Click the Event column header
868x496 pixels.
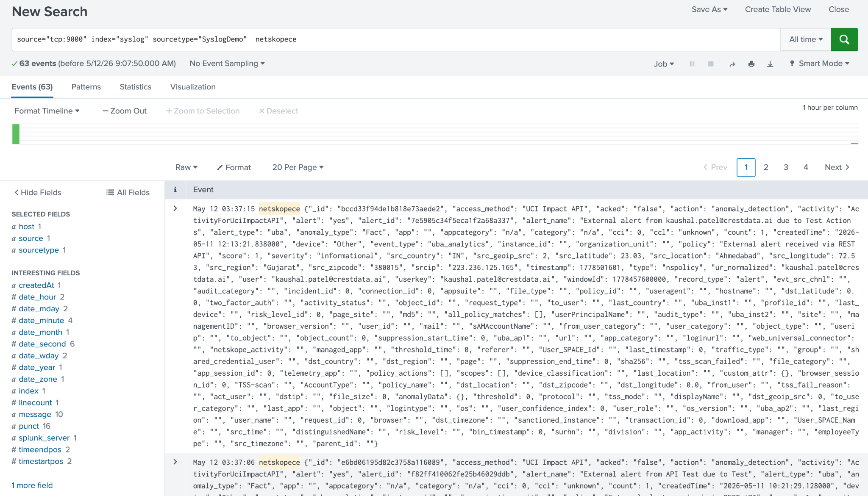tap(203, 190)
